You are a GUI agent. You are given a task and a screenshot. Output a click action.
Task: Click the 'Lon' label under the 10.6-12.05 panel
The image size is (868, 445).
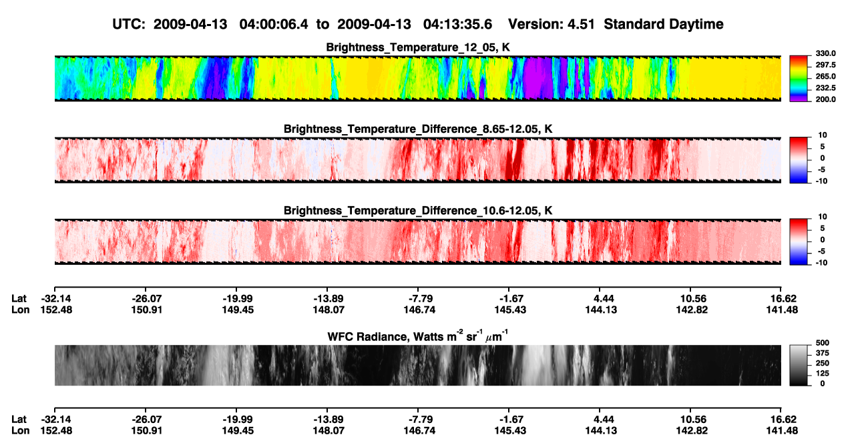(21, 309)
